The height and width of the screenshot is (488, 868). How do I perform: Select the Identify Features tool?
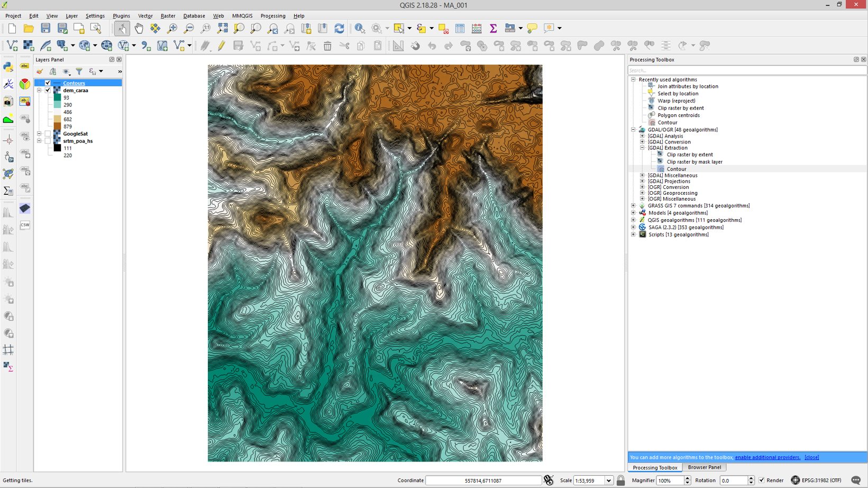point(360,29)
